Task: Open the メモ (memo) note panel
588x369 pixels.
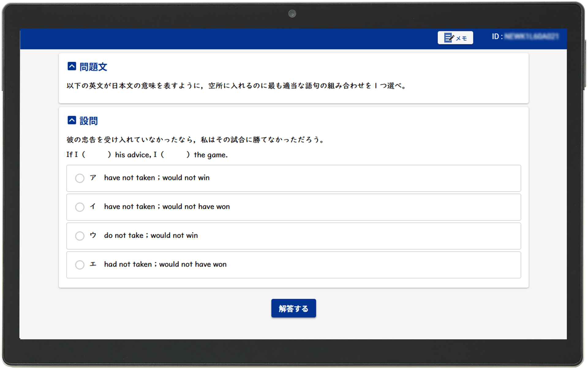Action: [x=455, y=37]
